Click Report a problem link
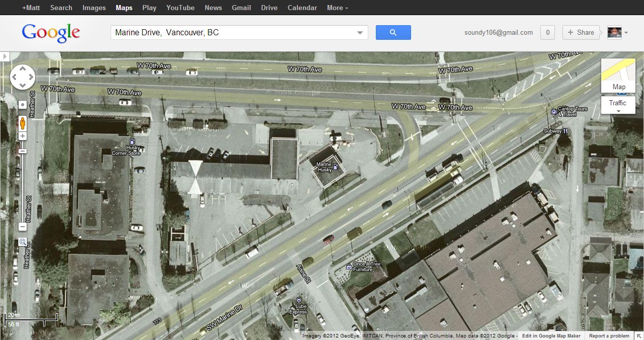 coord(609,336)
